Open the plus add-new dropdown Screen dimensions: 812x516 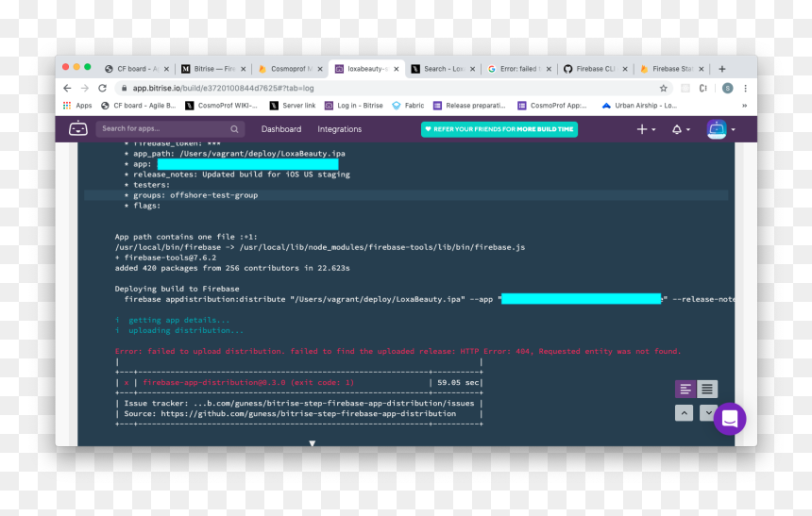646,129
